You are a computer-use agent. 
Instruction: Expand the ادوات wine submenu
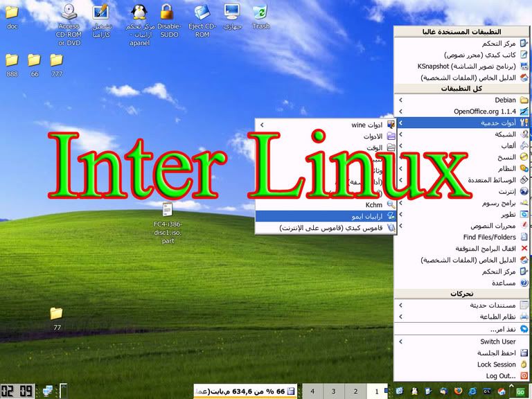pyautogui.click(x=326, y=125)
